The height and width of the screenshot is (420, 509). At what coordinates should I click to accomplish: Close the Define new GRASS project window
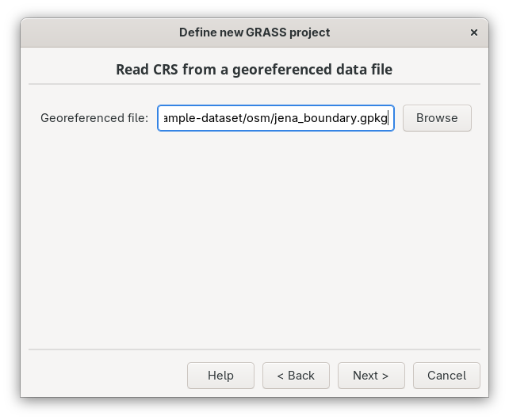(474, 32)
